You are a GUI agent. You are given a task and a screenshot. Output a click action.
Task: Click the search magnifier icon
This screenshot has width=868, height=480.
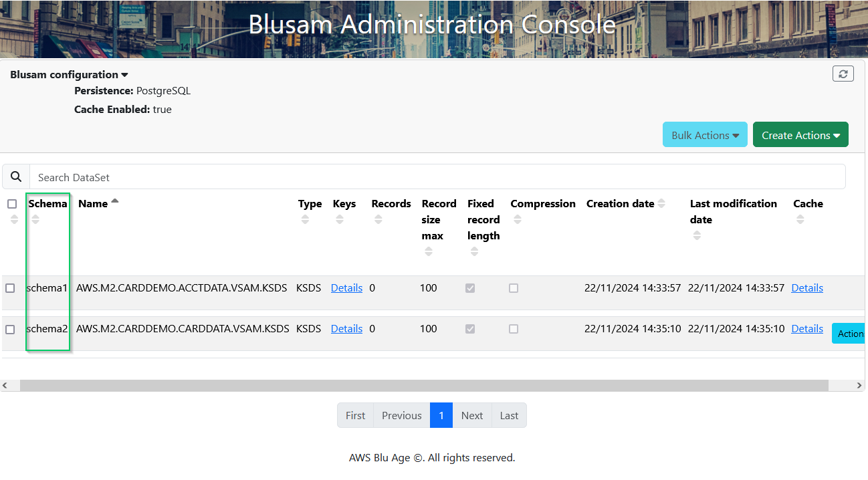[16, 176]
